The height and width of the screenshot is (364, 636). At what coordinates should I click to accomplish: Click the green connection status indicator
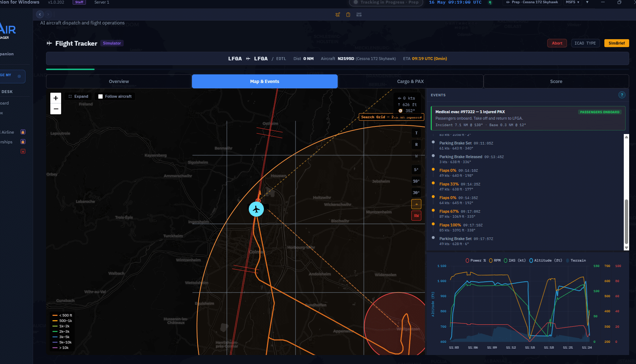[x=490, y=2]
